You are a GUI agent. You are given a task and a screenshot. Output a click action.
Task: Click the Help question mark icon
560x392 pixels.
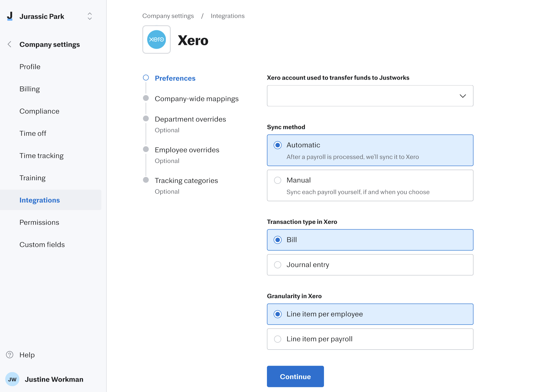[x=10, y=355]
